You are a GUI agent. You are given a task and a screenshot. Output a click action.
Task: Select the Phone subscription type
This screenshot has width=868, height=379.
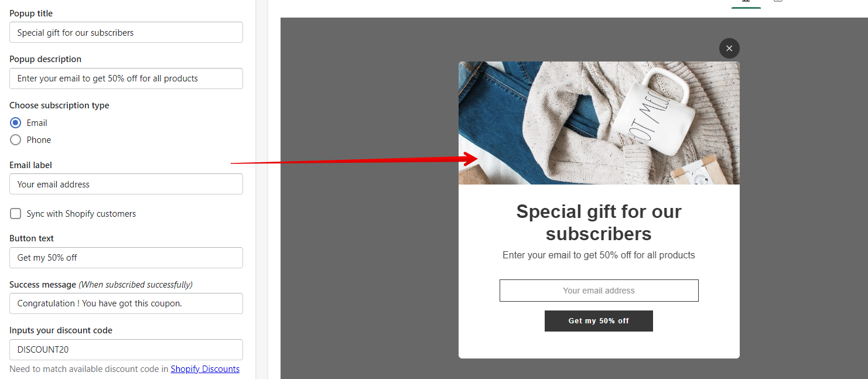pos(16,140)
